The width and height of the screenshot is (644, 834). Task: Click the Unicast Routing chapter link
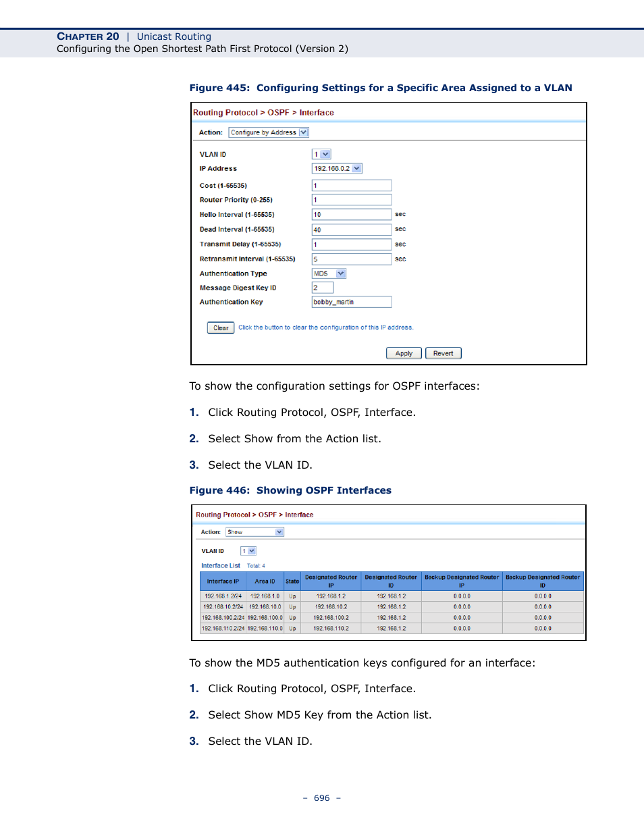coord(174,36)
